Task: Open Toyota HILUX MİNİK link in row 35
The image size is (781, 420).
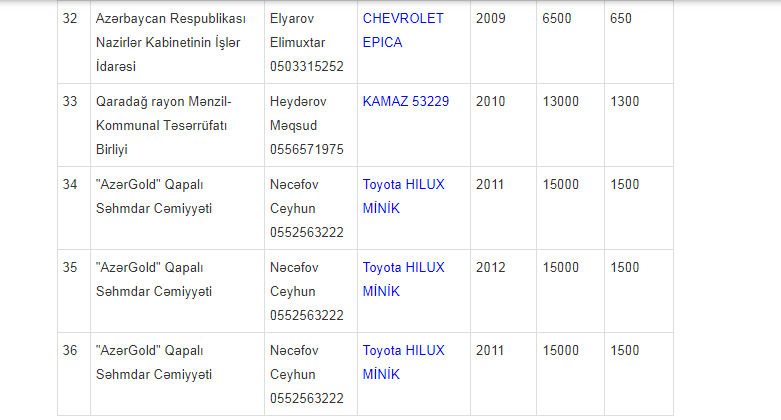Action: 403,280
